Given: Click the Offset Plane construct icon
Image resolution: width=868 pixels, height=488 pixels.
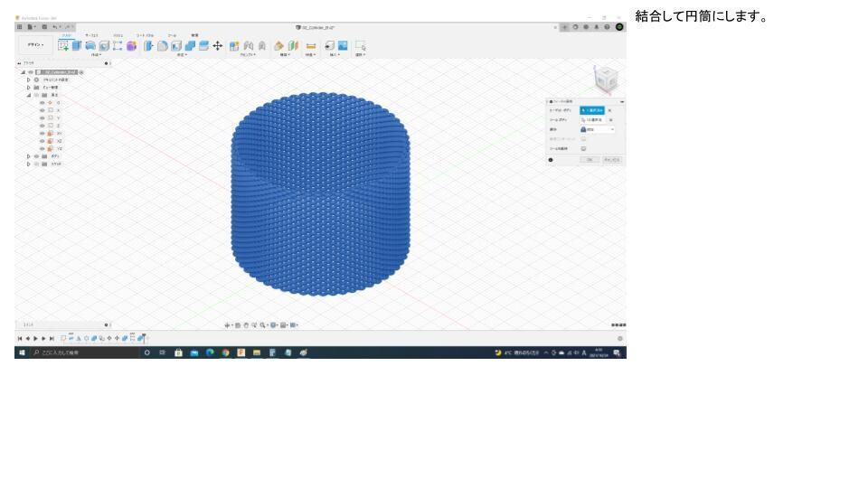Looking at the screenshot, I should pyautogui.click(x=278, y=46).
